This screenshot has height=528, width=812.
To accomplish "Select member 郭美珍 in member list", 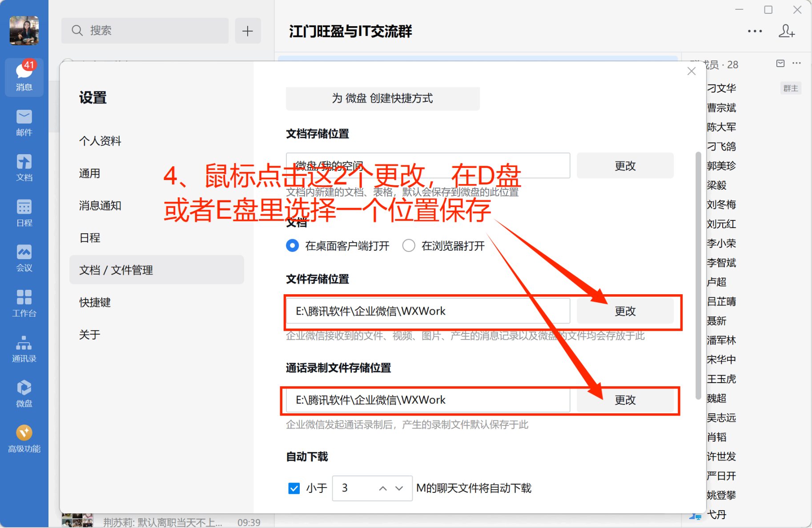I will 721,166.
